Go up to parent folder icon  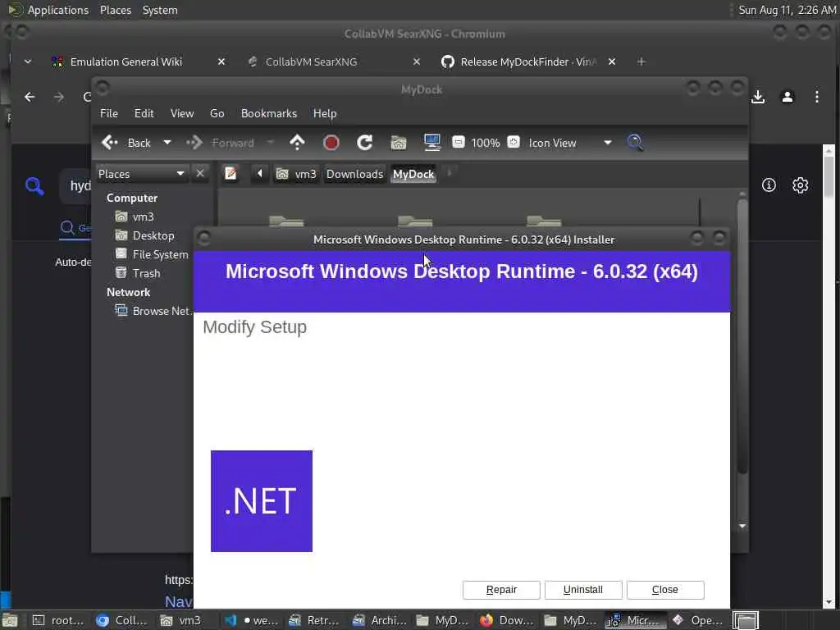[297, 143]
